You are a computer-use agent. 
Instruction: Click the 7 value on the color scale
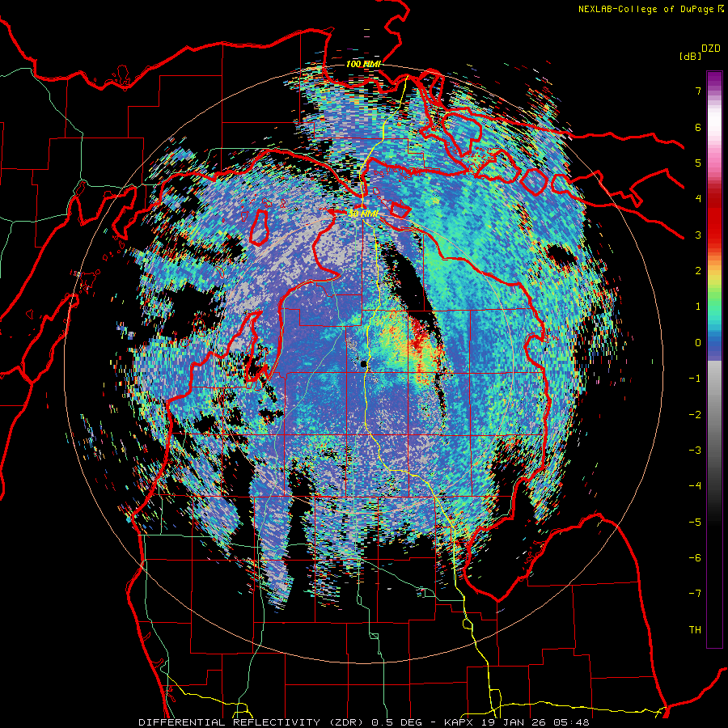(698, 91)
